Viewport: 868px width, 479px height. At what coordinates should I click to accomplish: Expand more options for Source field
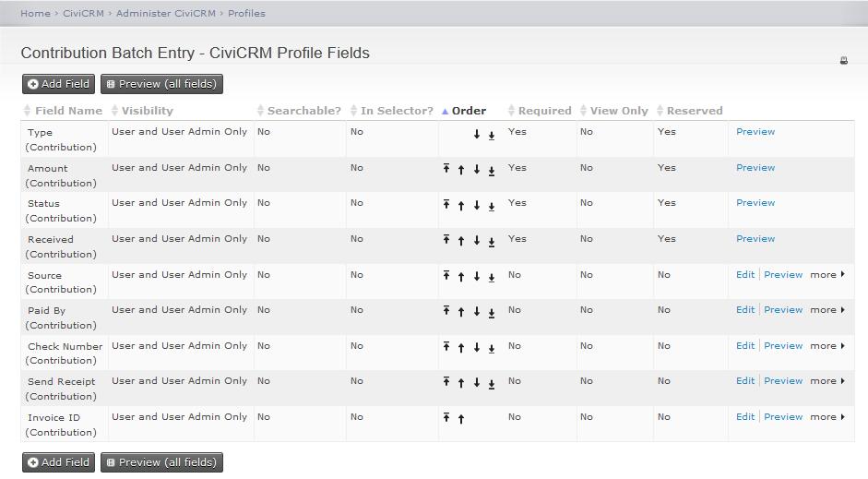click(826, 275)
